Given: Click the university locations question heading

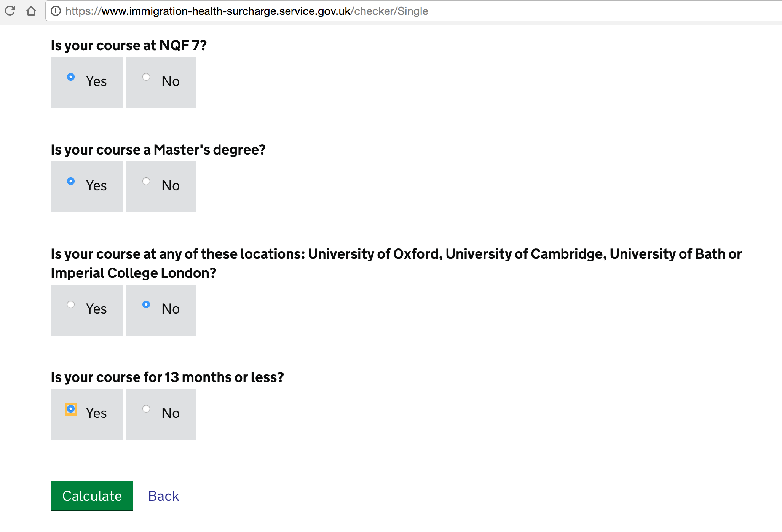Looking at the screenshot, I should tap(396, 263).
